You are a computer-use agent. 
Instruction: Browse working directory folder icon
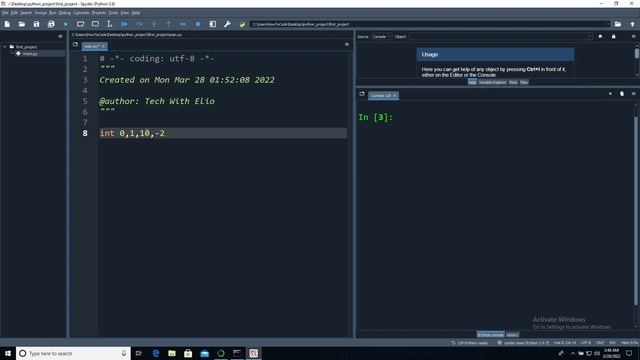point(618,24)
